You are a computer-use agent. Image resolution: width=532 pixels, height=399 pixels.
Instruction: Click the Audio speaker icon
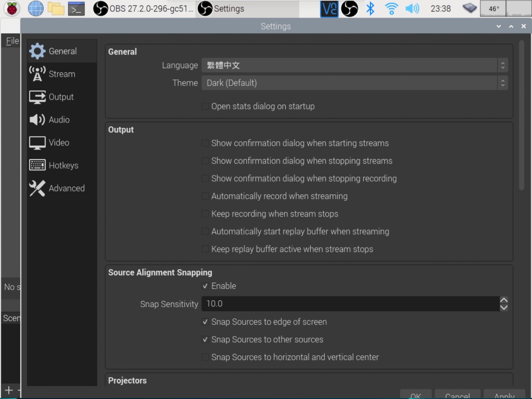pos(37,119)
